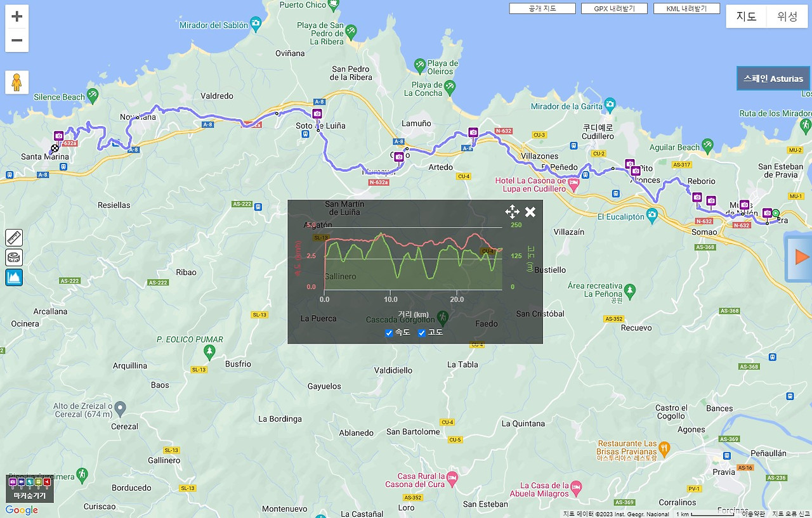Switch to 지도 map view
The image size is (812, 518).
pos(746,16)
